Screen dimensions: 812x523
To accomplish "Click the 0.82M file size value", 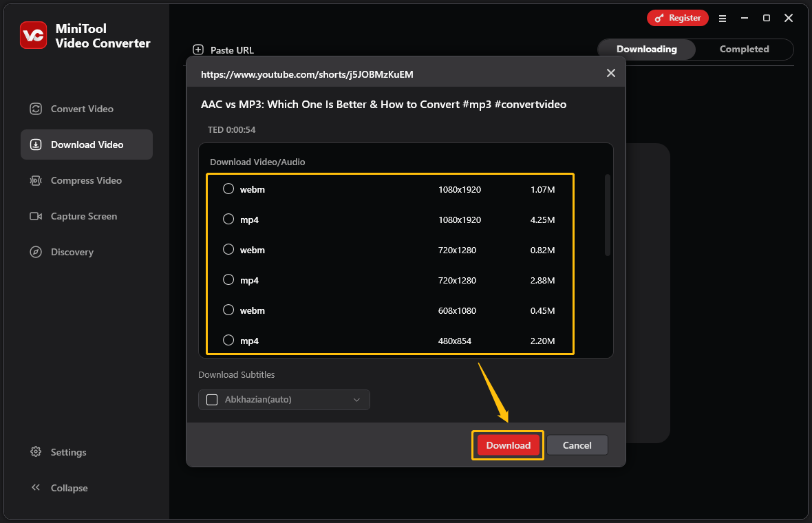I will [x=542, y=250].
